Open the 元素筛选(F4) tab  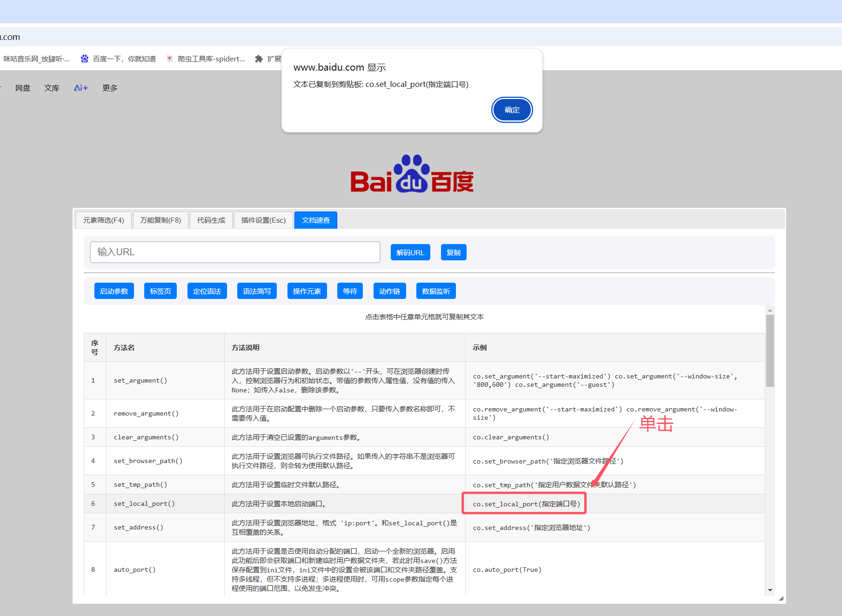(103, 220)
